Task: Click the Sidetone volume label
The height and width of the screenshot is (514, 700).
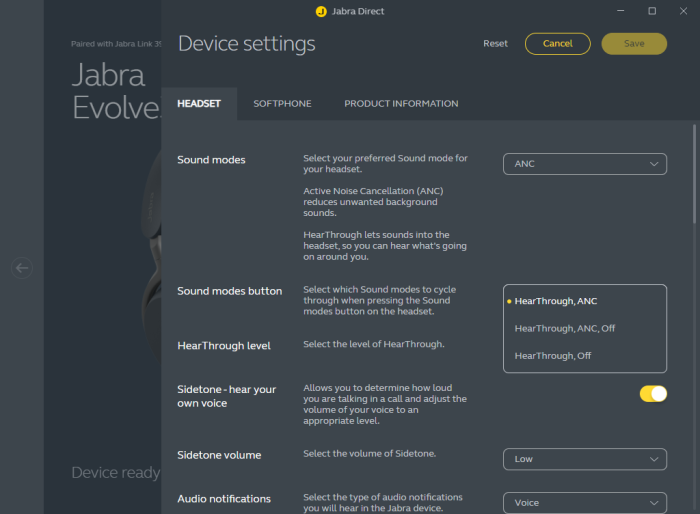Action: tap(219, 455)
